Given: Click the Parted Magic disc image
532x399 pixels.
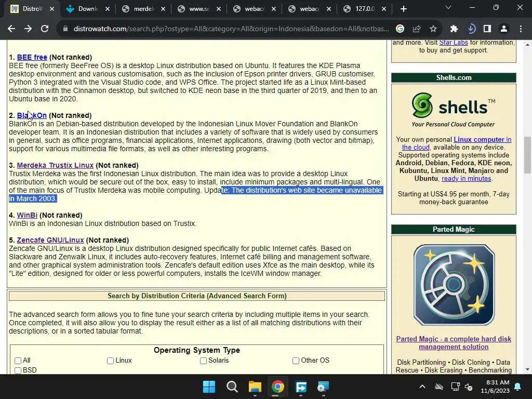Looking at the screenshot, I should tap(454, 285).
